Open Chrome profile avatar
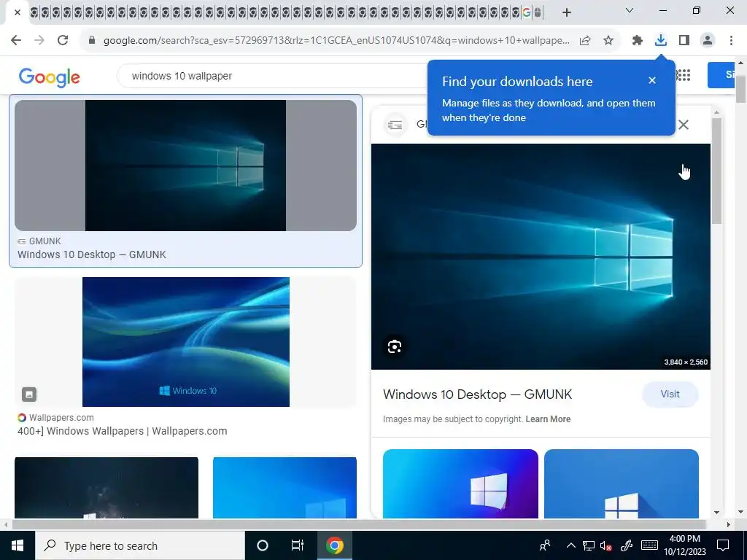Screen dimensions: 747x560 [x=708, y=41]
